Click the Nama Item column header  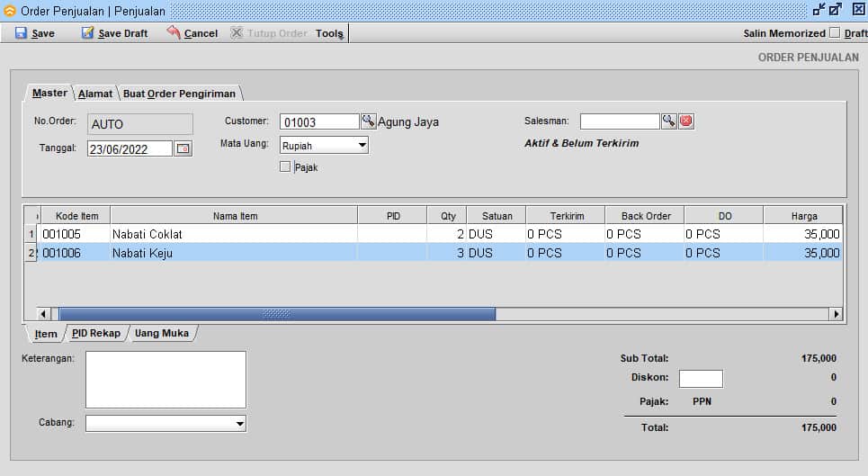(235, 215)
